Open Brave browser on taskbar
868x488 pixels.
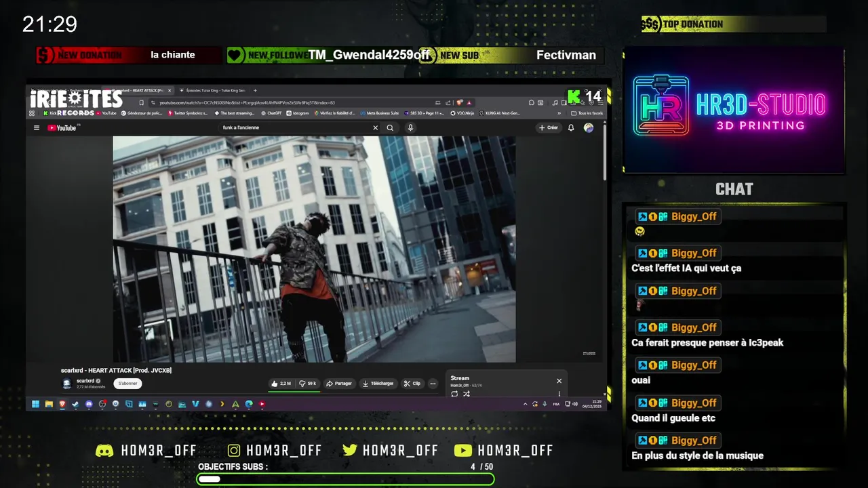point(62,404)
